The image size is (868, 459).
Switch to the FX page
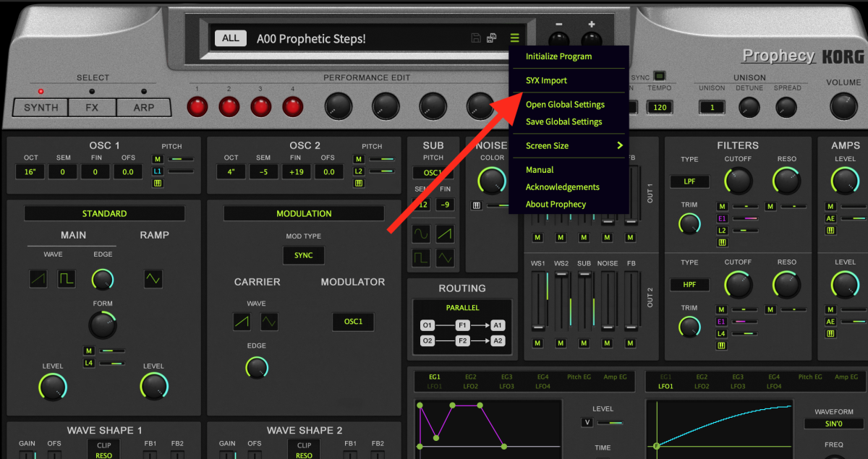coord(92,108)
